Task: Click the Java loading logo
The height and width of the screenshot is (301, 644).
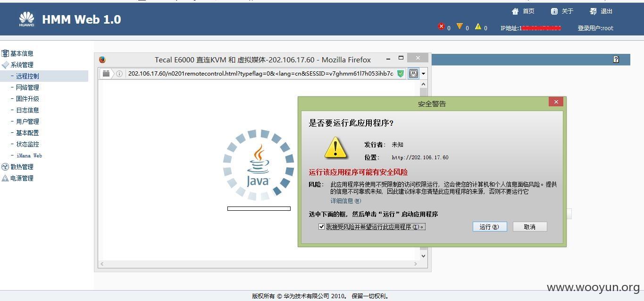Action: pos(259,164)
